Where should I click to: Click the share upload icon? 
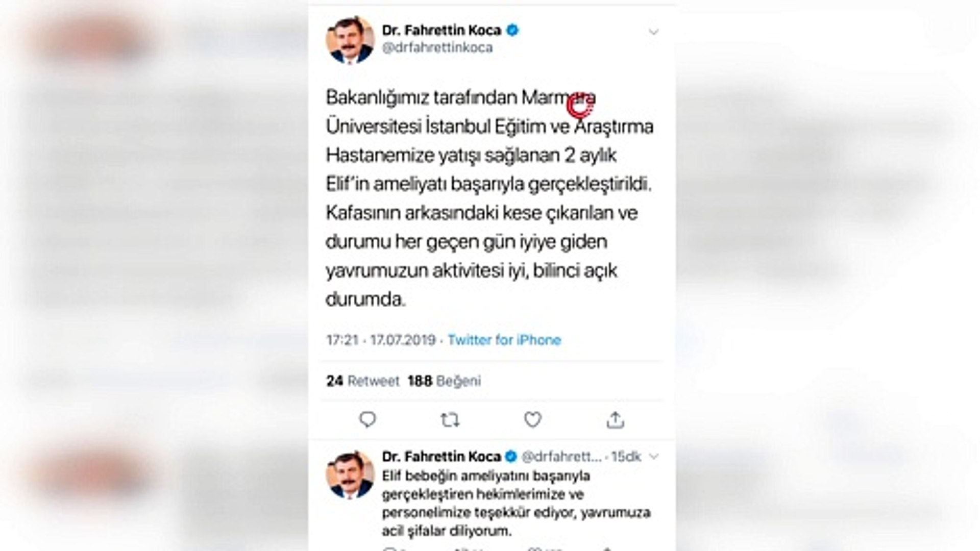click(615, 420)
